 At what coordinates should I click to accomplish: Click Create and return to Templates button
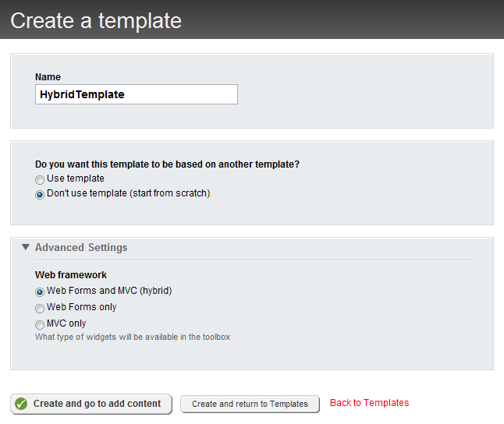(250, 404)
